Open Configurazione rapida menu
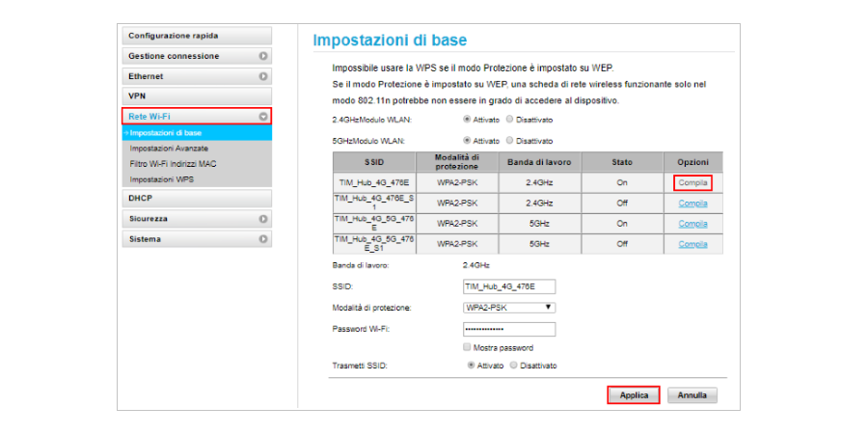Image resolution: width=868 pixels, height=434 pixels. pos(197,36)
